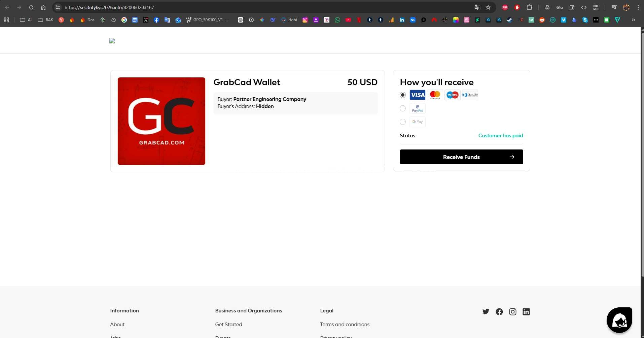Select the Google Pay receive option
This screenshot has width=644, height=338.
(x=403, y=122)
